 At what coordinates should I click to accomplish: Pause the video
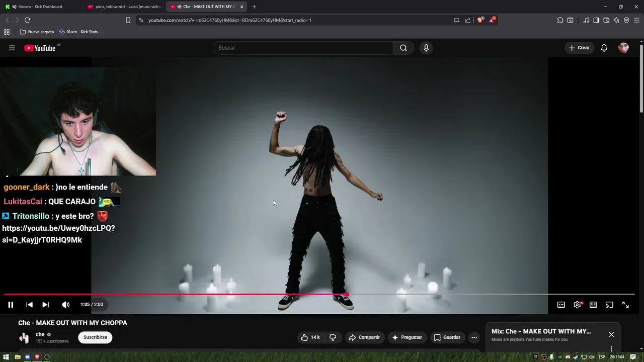click(11, 305)
